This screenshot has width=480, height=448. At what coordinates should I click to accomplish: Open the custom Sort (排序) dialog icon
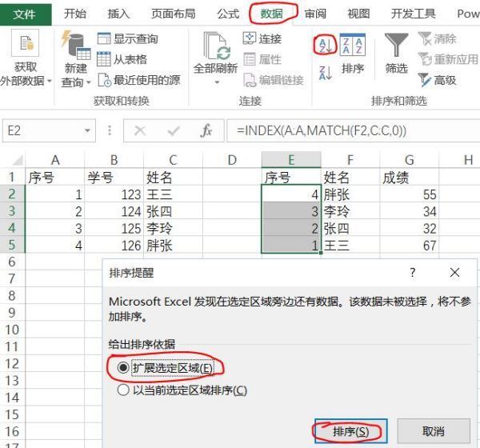tap(352, 45)
